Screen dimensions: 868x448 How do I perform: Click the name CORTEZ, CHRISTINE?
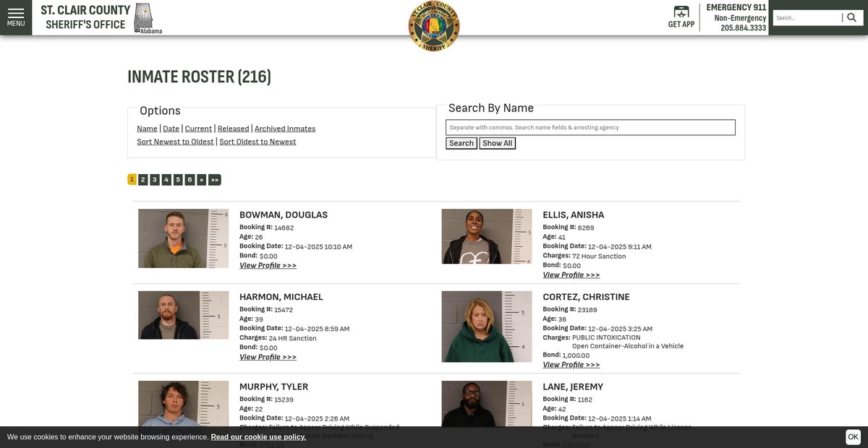tap(587, 297)
